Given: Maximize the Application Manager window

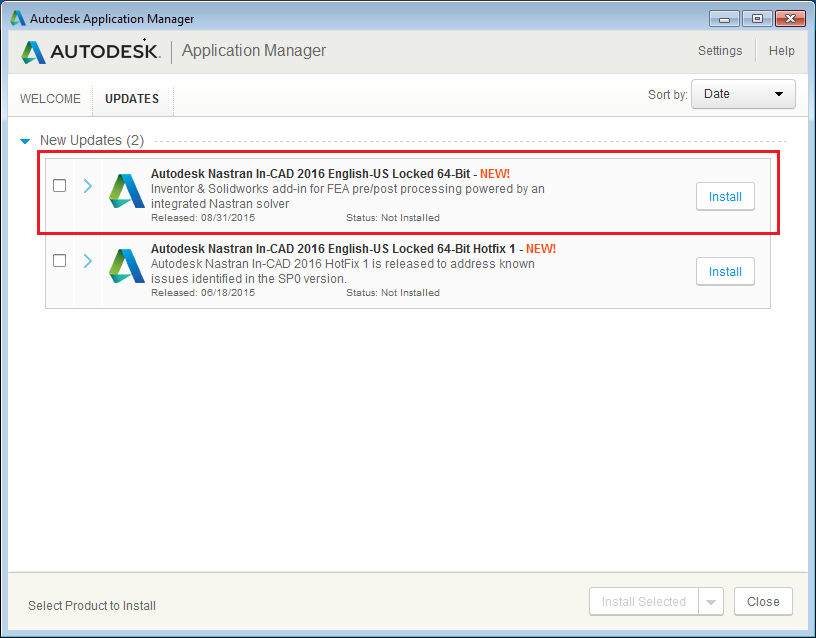Looking at the screenshot, I should pyautogui.click(x=757, y=19).
